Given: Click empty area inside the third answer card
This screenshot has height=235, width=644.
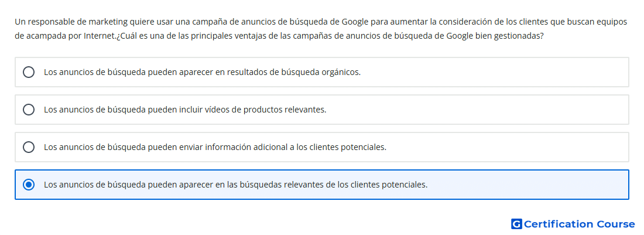Looking at the screenshot, I should [505, 147].
